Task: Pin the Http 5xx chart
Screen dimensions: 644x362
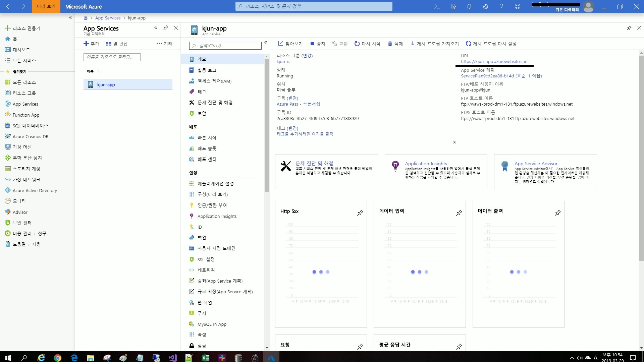Action: pos(360,213)
